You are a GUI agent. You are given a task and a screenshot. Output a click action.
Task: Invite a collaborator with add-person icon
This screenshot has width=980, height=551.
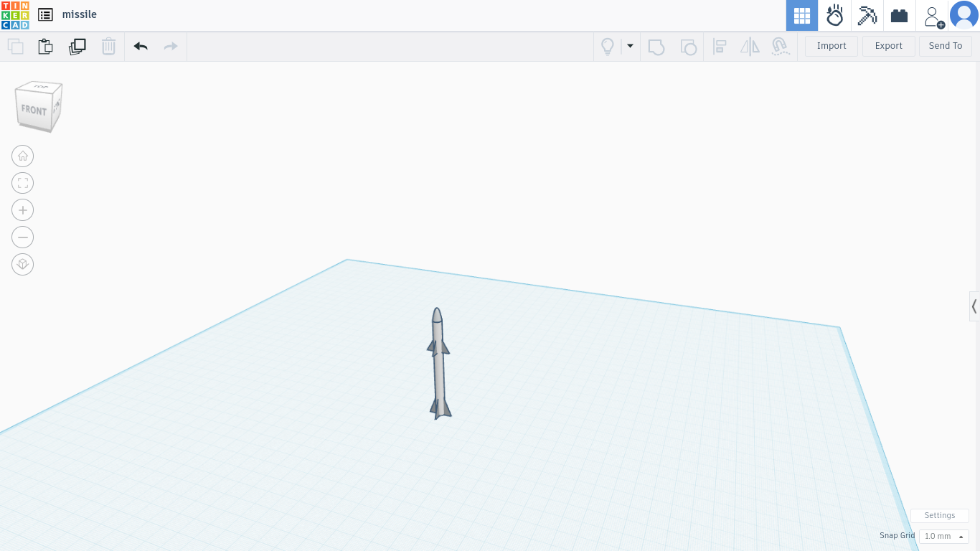933,16
